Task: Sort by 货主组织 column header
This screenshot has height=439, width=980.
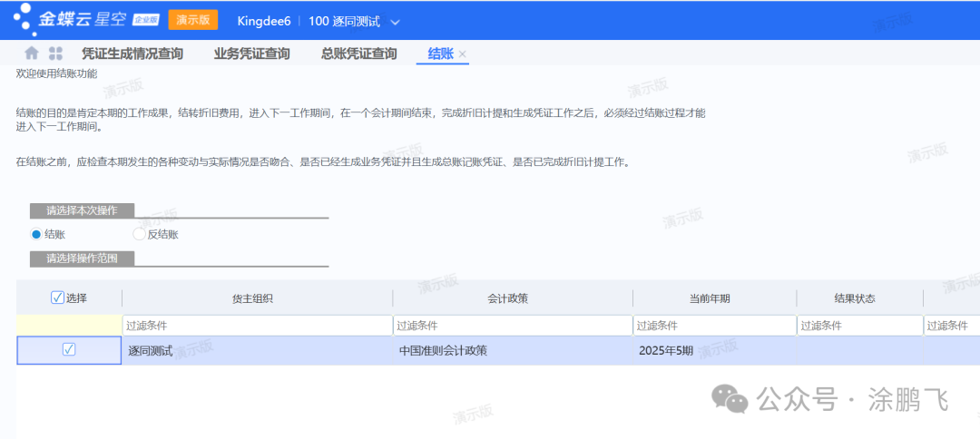Action: pyautogui.click(x=257, y=298)
